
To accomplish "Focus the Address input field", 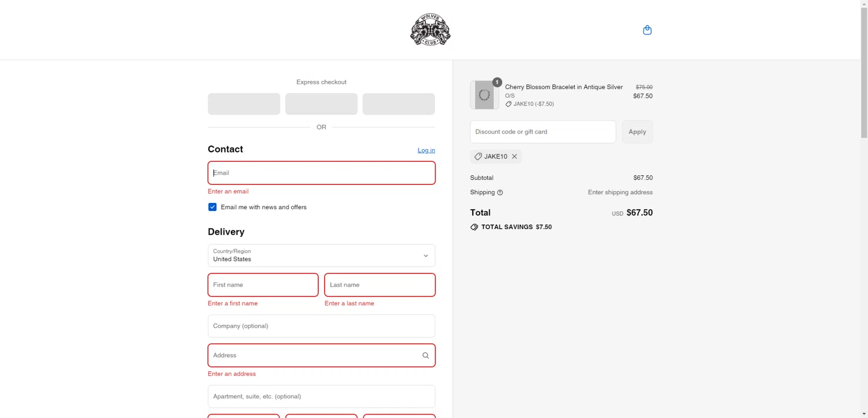I will tap(321, 356).
